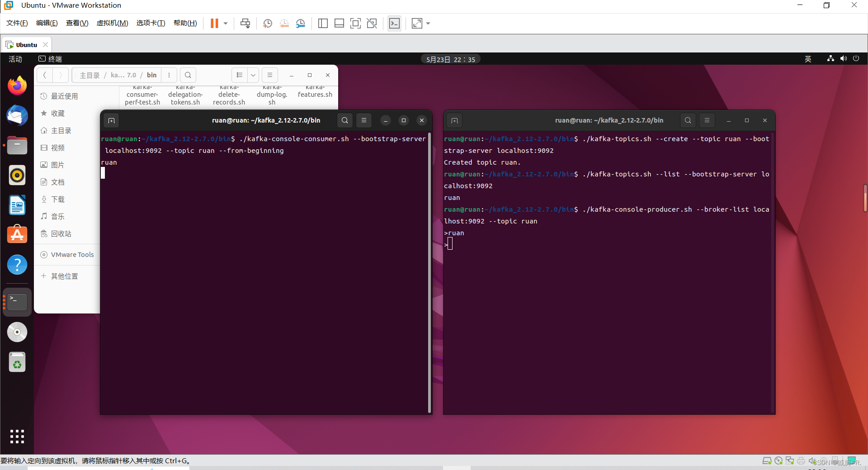This screenshot has height=470, width=868.
Task: Open the 虚拟机(M) menu
Action: [112, 23]
